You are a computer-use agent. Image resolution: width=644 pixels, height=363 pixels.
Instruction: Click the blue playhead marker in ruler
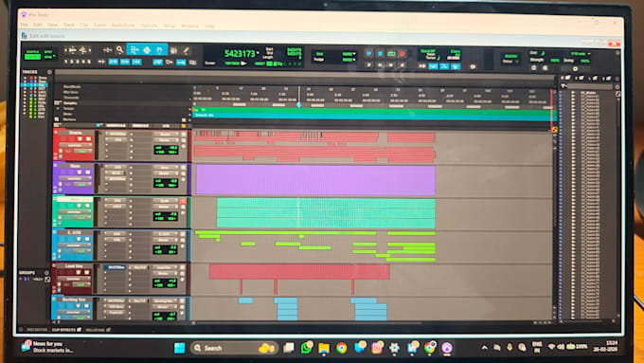point(299,105)
